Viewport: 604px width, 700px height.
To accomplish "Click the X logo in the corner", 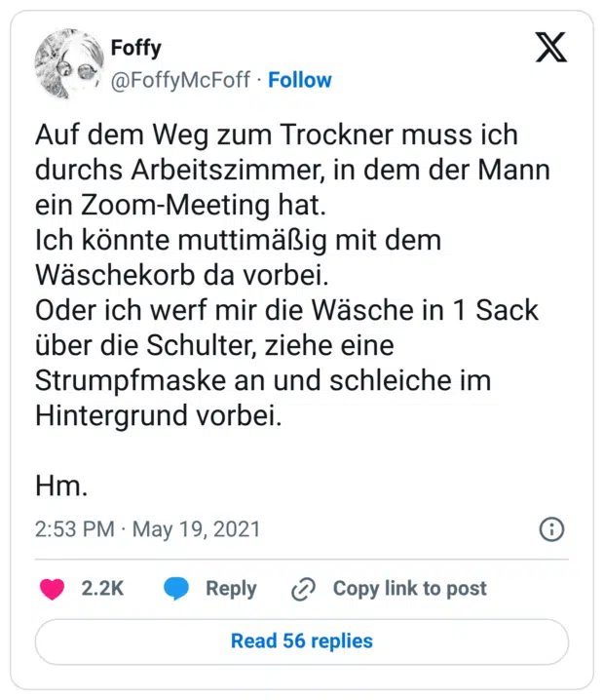I will (550, 48).
